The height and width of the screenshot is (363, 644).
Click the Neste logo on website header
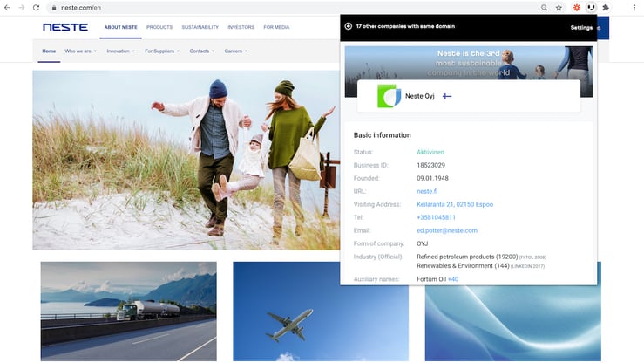[x=65, y=27]
